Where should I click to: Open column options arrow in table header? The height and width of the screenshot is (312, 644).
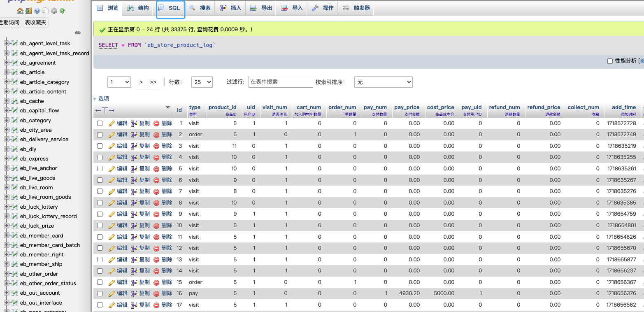coord(167,107)
